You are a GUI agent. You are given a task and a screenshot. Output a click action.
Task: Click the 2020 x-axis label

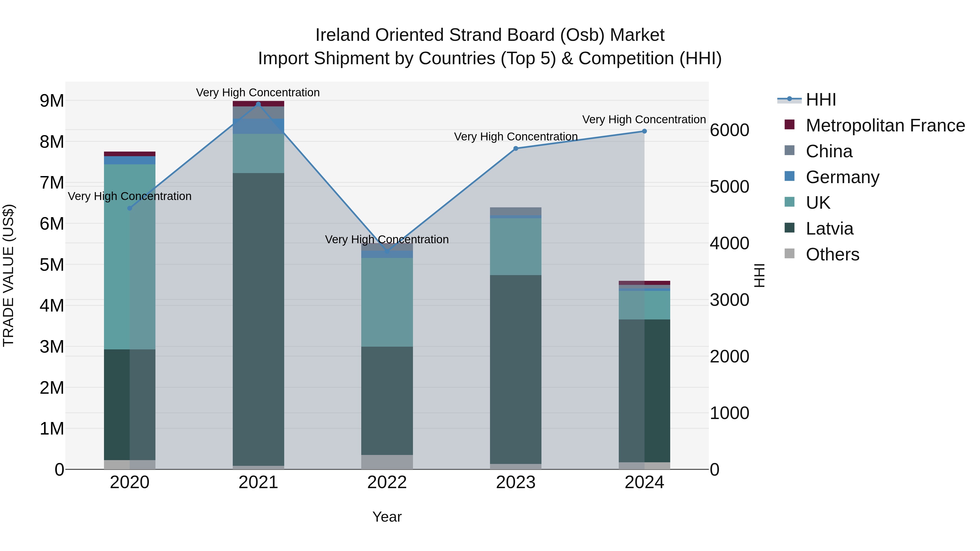coord(129,482)
